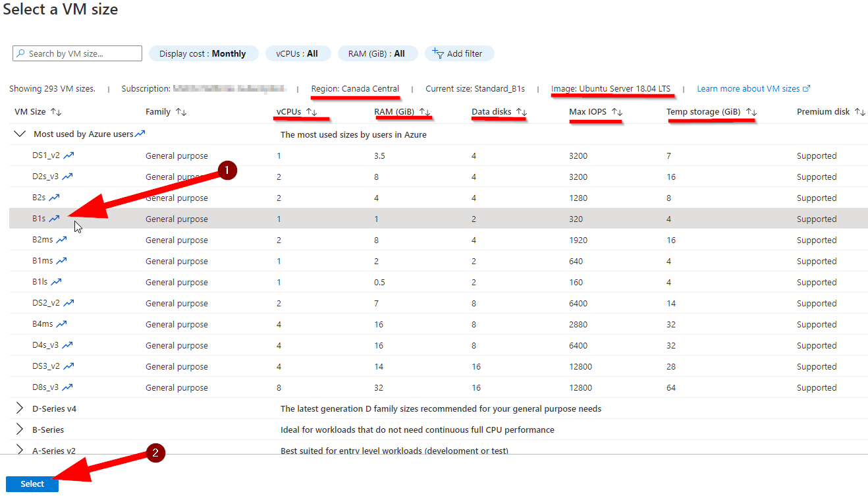The image size is (868, 500).
Task: Click 0.5 RAM value in B1ls row
Action: [x=380, y=282]
